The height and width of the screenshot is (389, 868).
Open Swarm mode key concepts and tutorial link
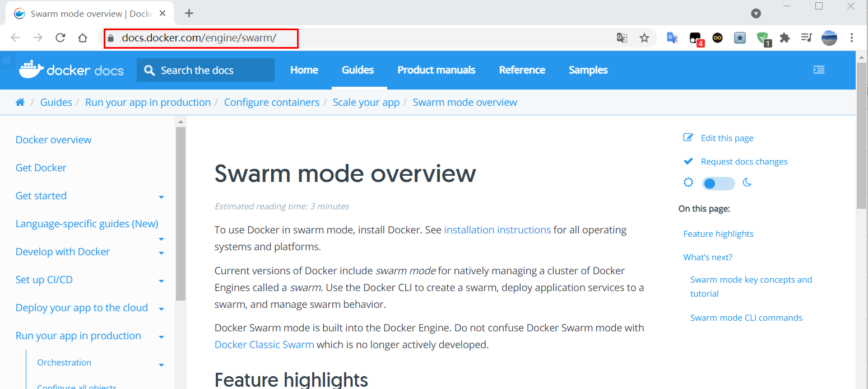(x=751, y=287)
